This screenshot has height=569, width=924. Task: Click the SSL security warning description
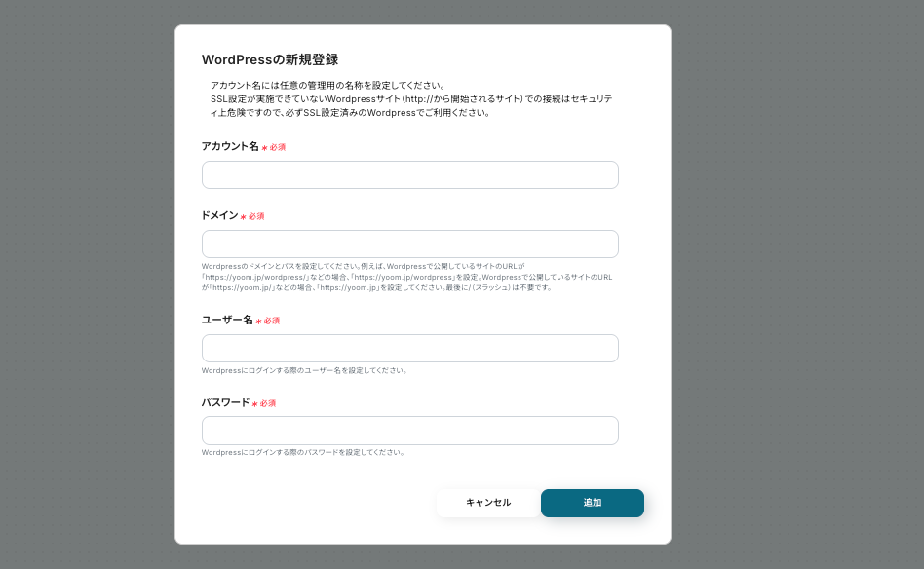point(409,99)
